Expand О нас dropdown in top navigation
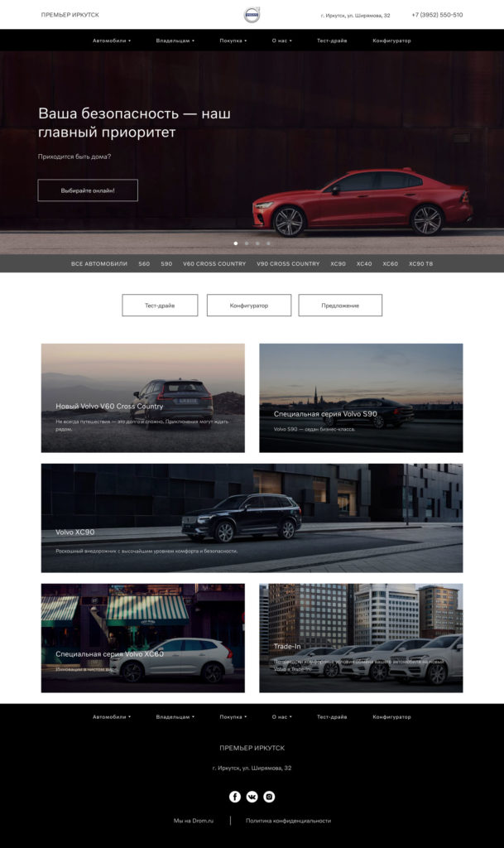 [x=281, y=41]
